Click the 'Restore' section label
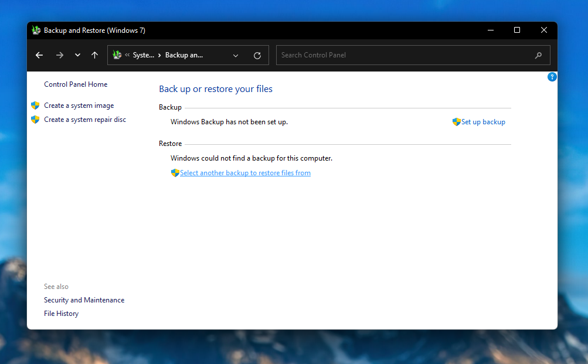This screenshot has height=364, width=588. 170,144
